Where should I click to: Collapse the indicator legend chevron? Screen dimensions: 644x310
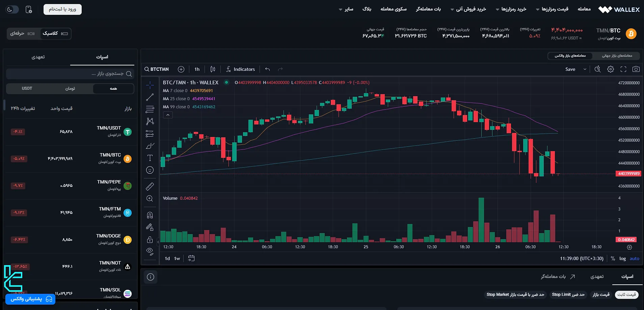(x=168, y=115)
